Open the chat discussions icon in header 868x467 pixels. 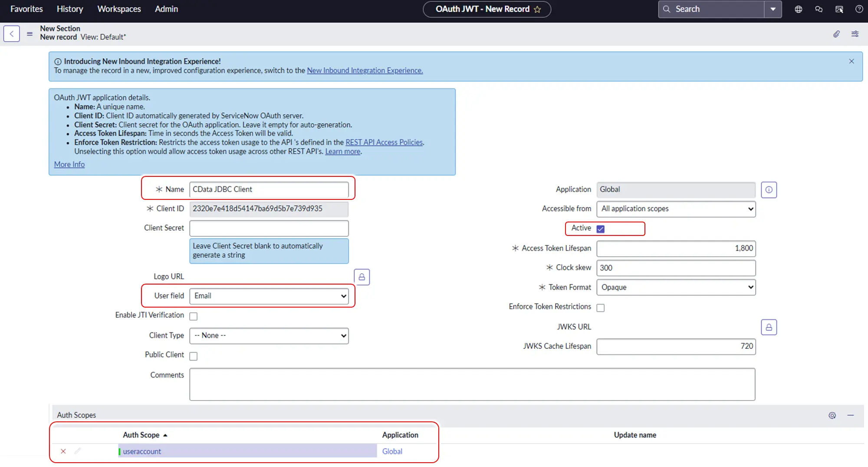819,9
